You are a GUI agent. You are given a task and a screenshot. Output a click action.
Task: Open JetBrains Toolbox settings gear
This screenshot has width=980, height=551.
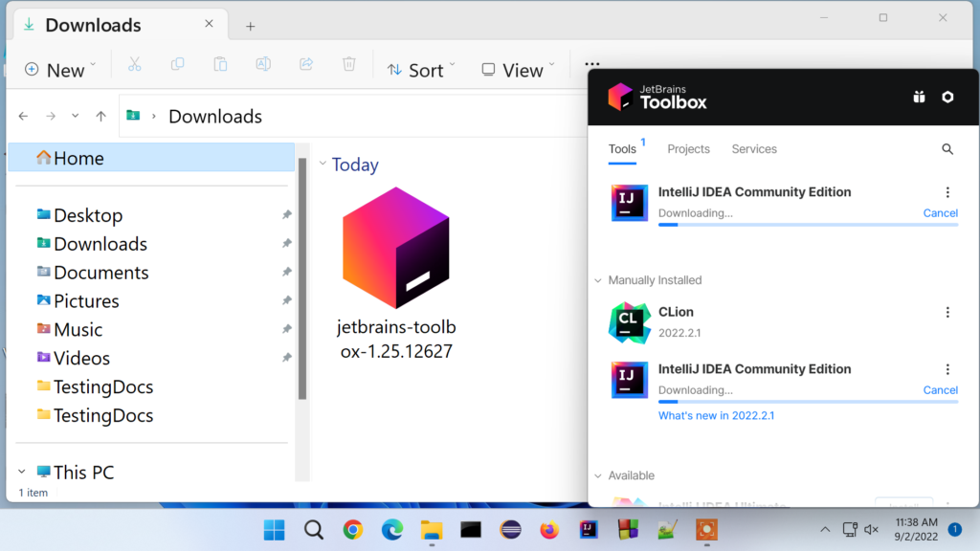coord(947,97)
